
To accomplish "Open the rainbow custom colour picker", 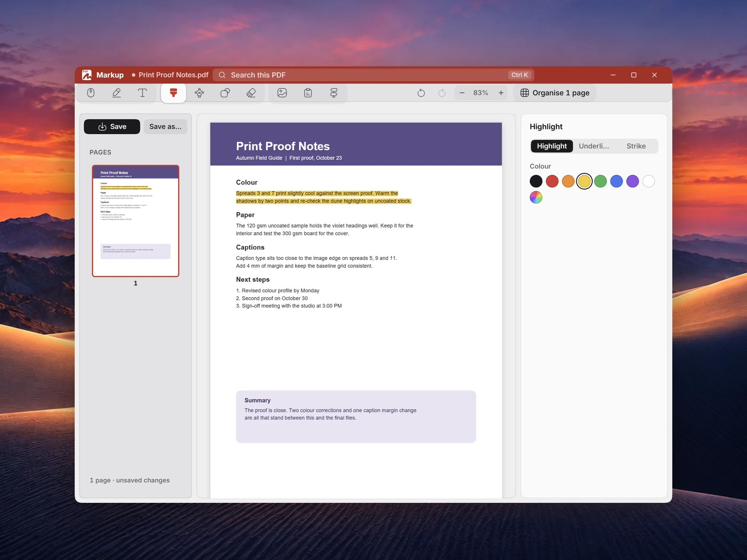I will (x=536, y=197).
